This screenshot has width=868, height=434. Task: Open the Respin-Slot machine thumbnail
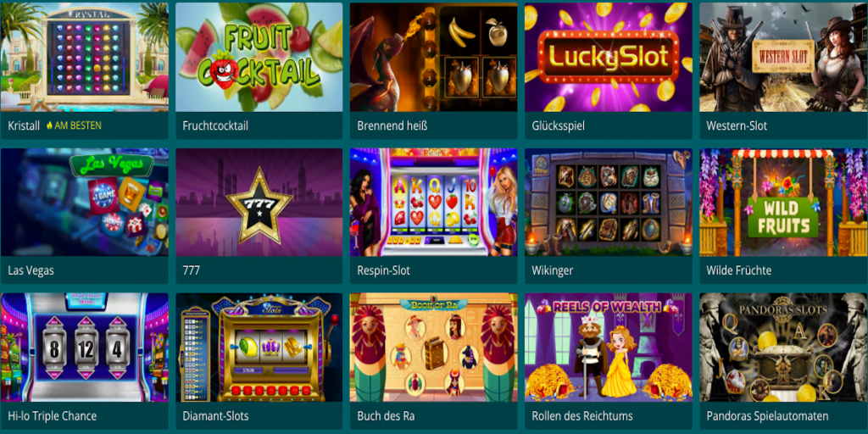(433, 202)
